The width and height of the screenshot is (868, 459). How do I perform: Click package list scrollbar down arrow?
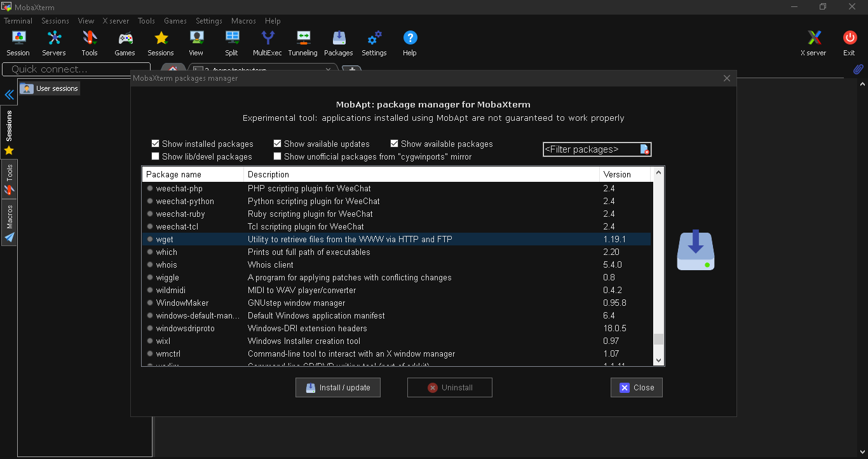[x=658, y=360]
